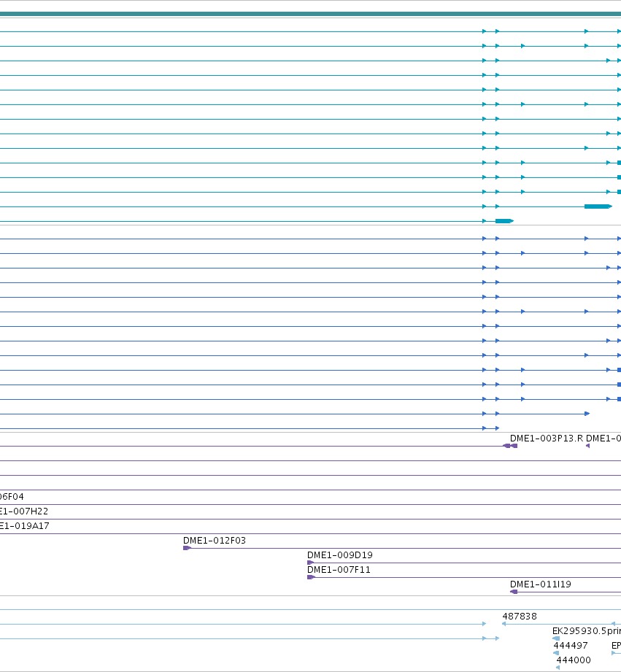Click the light-blue glyph below 444497 label
This screenshot has height=672, width=621.
click(x=556, y=653)
